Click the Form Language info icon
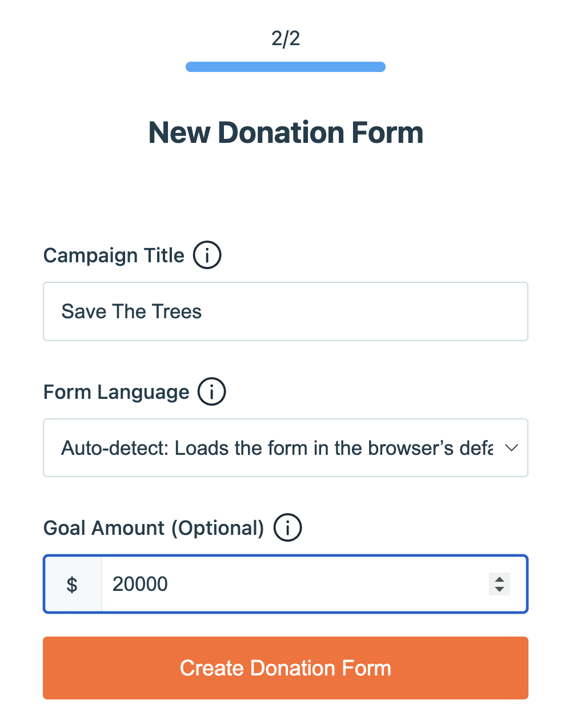Viewport: 577px width, 728px height. coord(211,392)
